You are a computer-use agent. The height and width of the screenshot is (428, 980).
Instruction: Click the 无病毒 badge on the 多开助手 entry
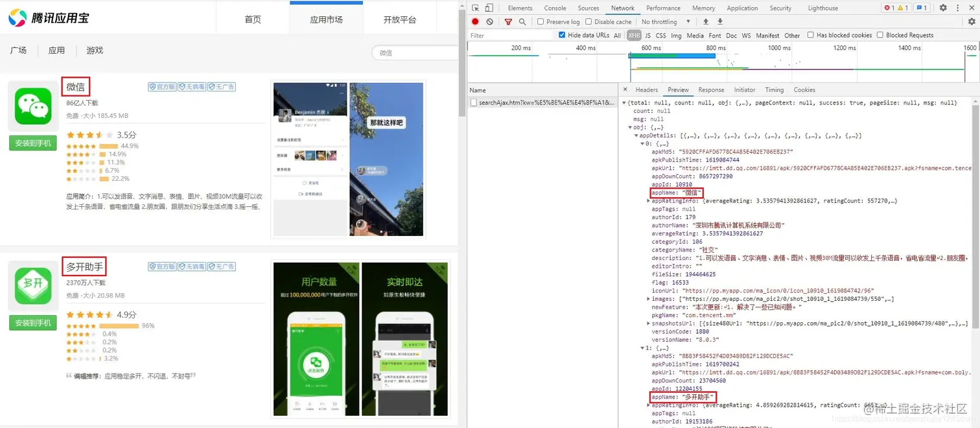coord(192,267)
